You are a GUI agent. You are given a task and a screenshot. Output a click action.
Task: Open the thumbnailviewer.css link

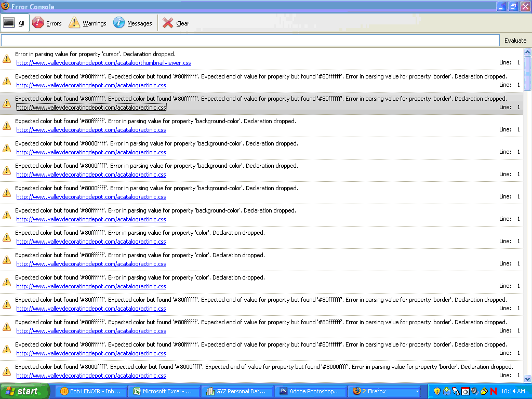pyautogui.click(x=103, y=63)
